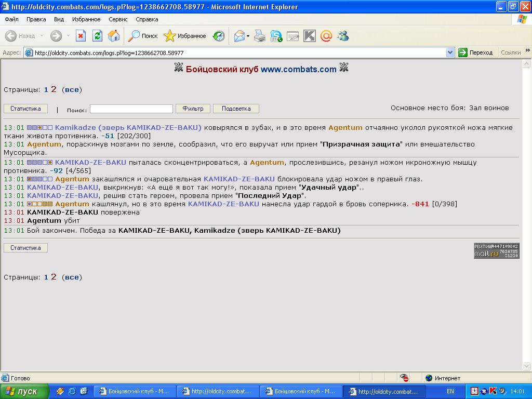Stop page loading with red X icon
Viewport: 532px width, 399px height.
tap(81, 36)
